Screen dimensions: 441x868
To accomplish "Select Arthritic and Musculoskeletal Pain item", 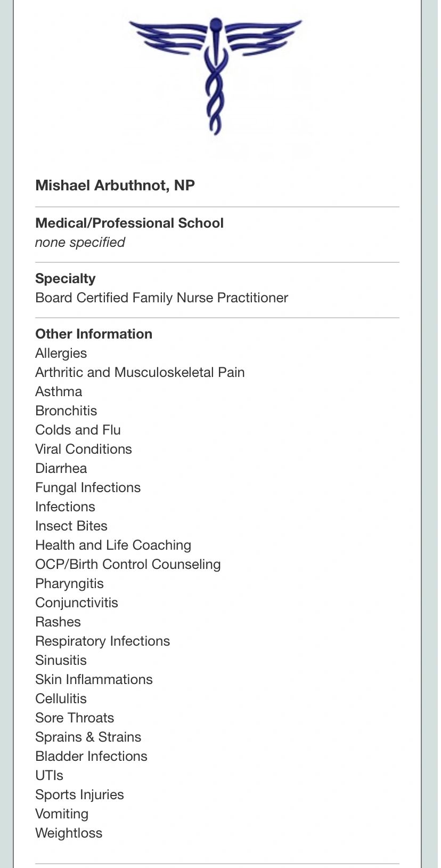I will (140, 372).
